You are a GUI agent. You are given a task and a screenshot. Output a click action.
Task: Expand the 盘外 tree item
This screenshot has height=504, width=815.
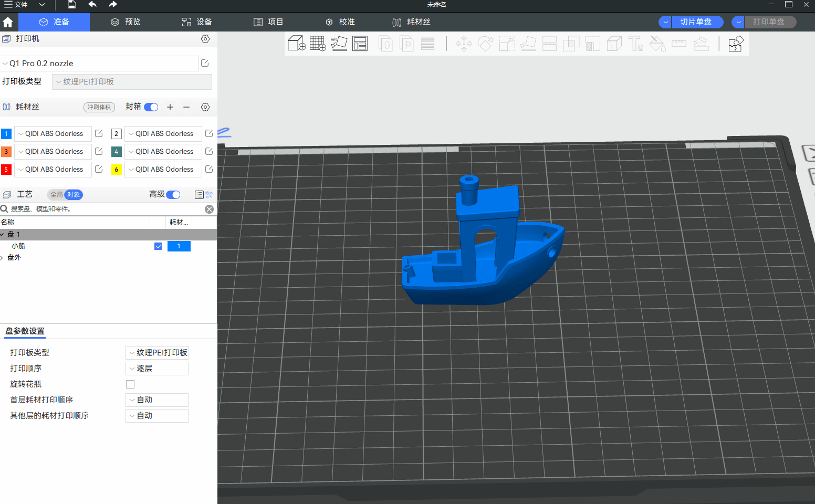click(3, 258)
